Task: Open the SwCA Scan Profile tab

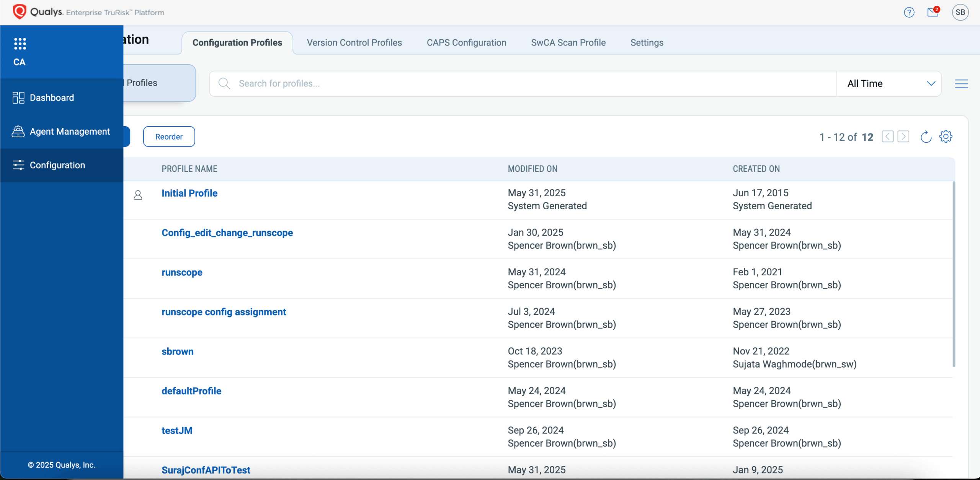Action: click(x=568, y=42)
